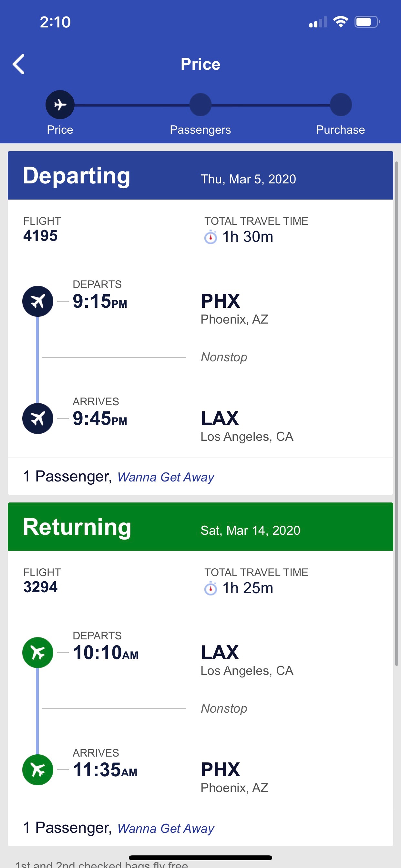Select the Passengers step label
401x868 pixels.
[x=200, y=130]
